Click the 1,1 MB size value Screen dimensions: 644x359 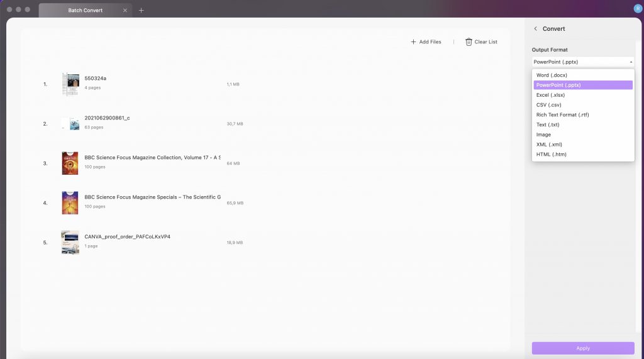(x=233, y=84)
